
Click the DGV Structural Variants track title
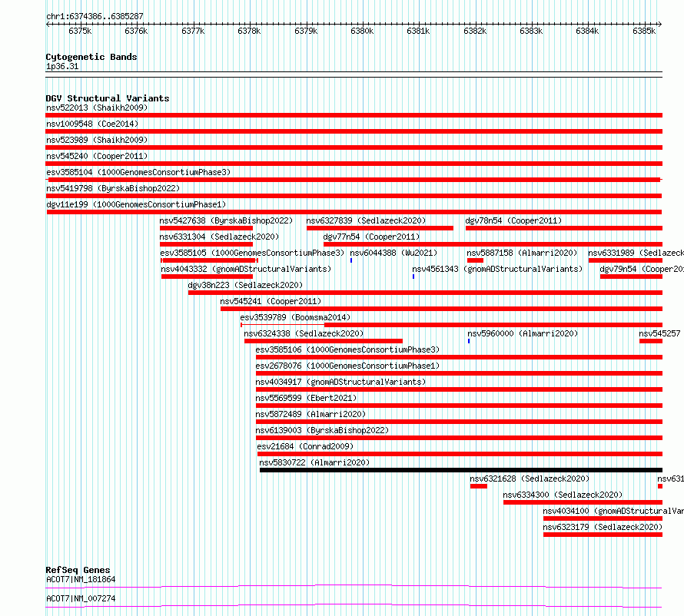pos(108,98)
